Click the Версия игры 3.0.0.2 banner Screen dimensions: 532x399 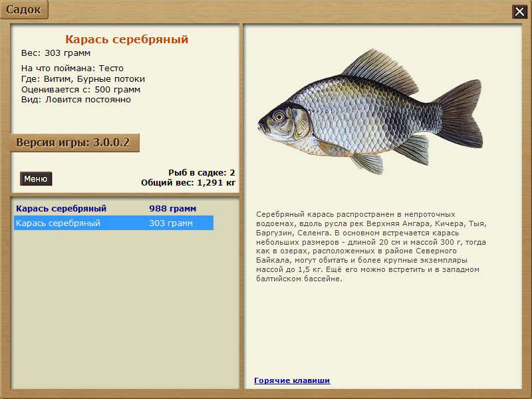coord(73,143)
